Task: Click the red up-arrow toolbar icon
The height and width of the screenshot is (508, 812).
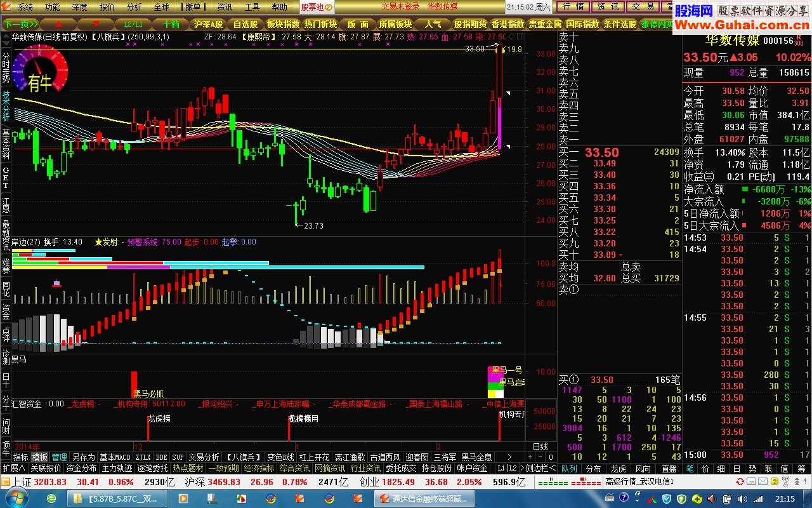Action: point(59,24)
